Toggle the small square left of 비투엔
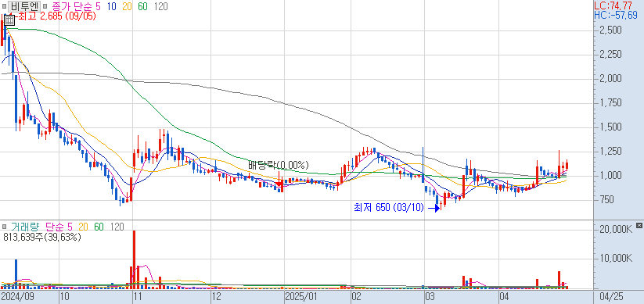Image resolution: width=644 pixels, height=304 pixels. click(4, 6)
